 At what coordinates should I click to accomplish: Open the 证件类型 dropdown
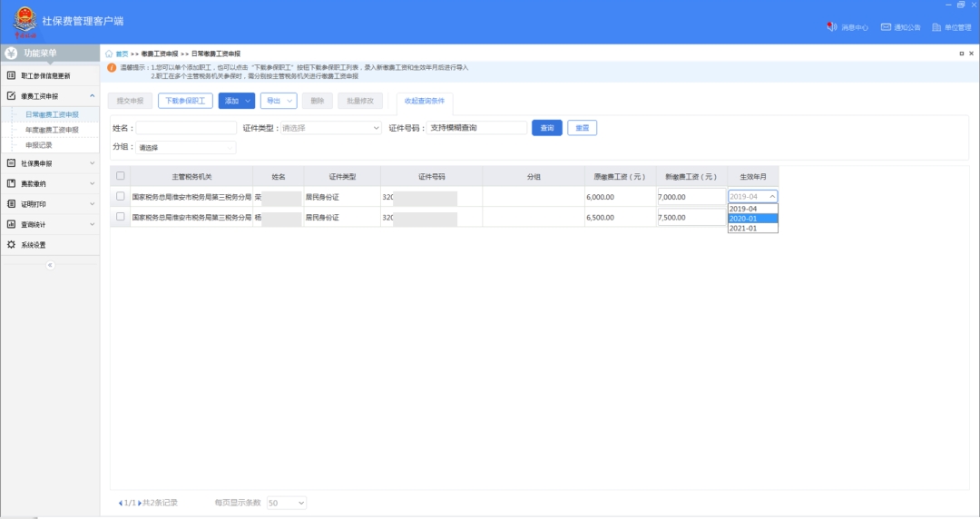[330, 128]
